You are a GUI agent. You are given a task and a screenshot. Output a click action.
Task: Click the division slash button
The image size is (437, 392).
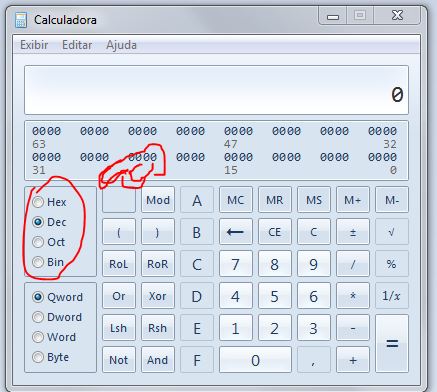(x=353, y=264)
